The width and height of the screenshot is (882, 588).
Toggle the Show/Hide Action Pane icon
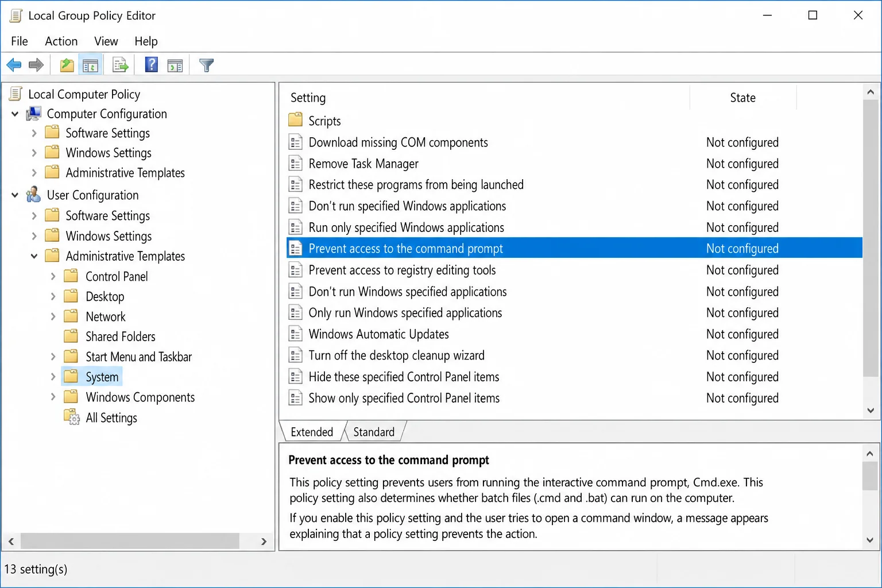(175, 65)
